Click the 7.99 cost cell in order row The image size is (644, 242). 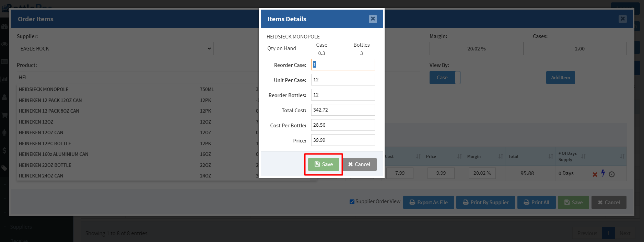(400, 173)
